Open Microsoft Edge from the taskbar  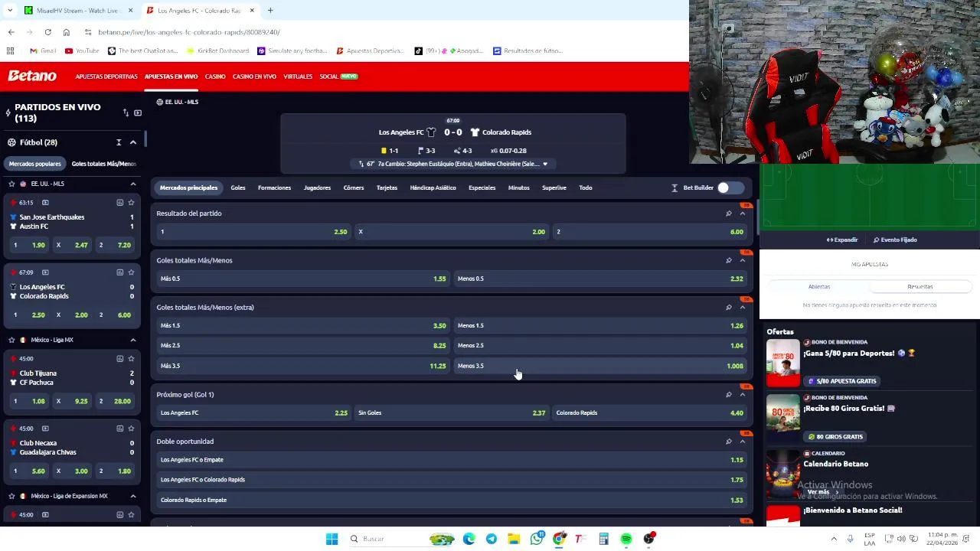[x=469, y=539]
